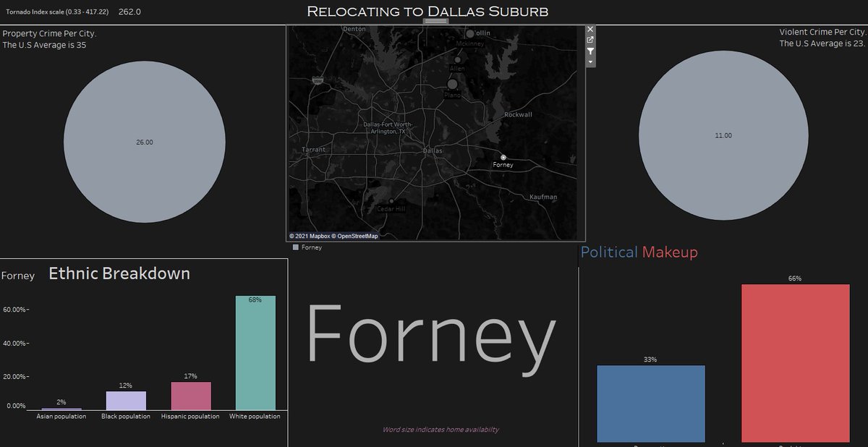This screenshot has height=447, width=868.
Task: Click the filter funnel icon on map tooltip
Action: (590, 51)
